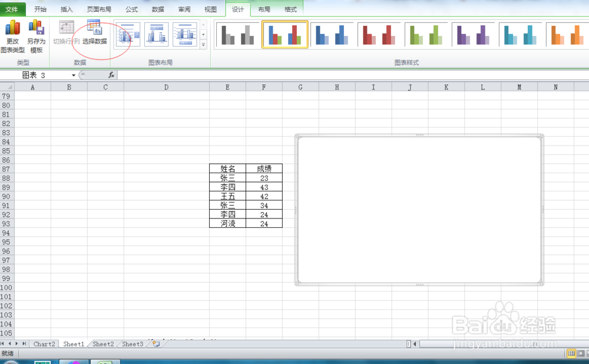Switch to the Home (开始) tab
Screen dimensions: 589x364
(x=40, y=9)
